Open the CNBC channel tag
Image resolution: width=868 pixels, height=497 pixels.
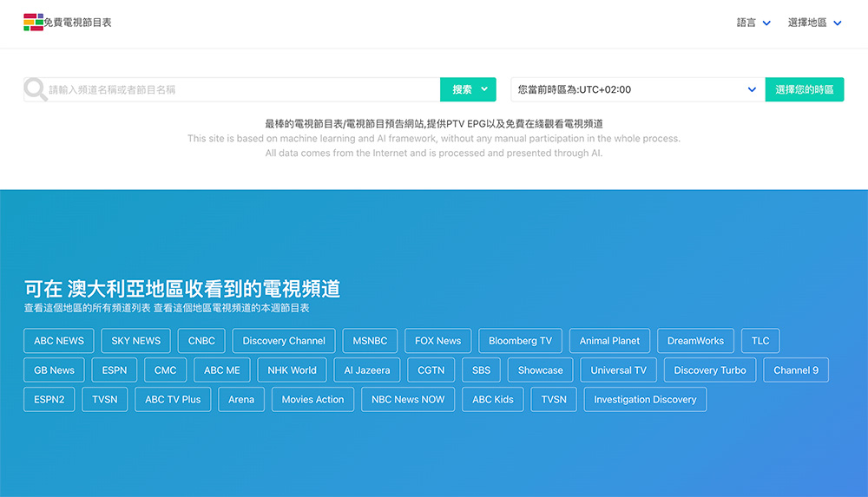coord(201,340)
